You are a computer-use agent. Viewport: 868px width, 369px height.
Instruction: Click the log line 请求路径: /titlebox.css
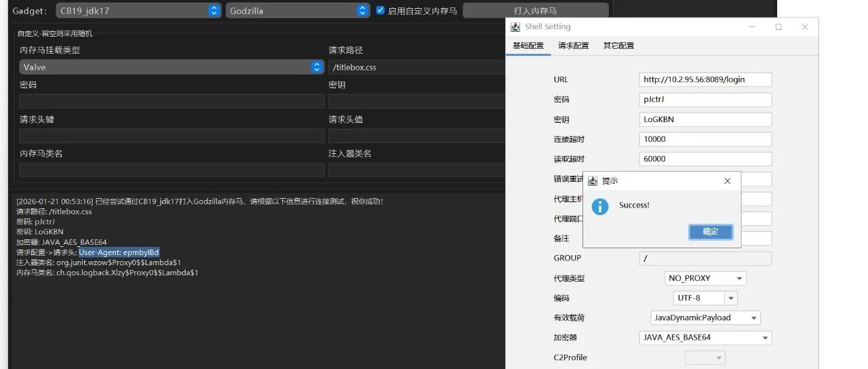[54, 212]
